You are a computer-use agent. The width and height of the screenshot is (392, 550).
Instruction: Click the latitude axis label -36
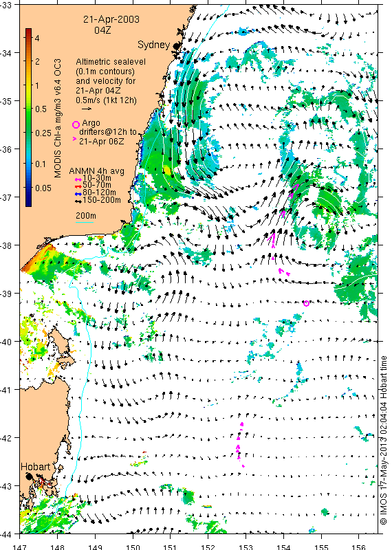click(x=6, y=149)
